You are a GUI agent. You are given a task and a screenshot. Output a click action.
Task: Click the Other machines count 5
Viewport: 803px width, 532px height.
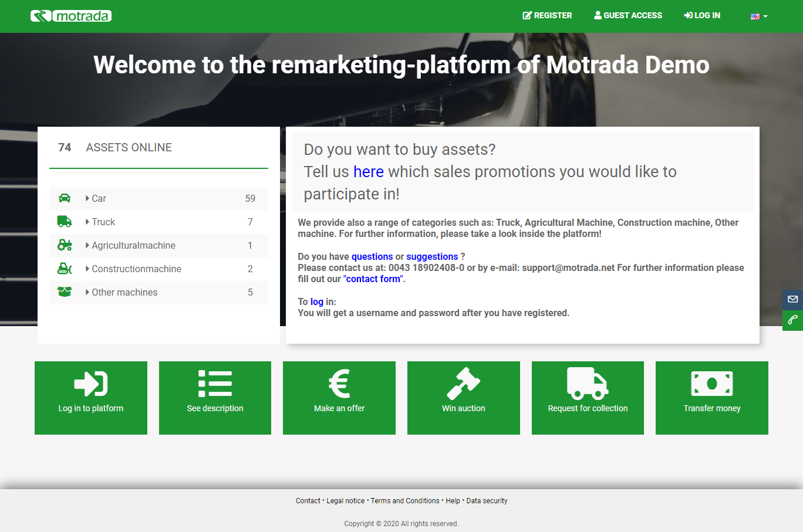click(250, 293)
